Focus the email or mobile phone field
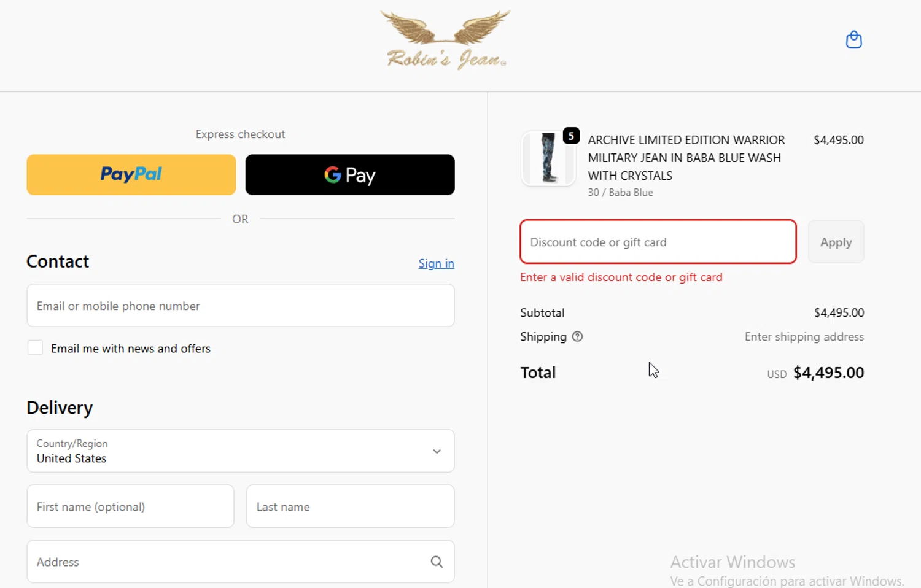This screenshot has width=921, height=588. click(x=241, y=306)
